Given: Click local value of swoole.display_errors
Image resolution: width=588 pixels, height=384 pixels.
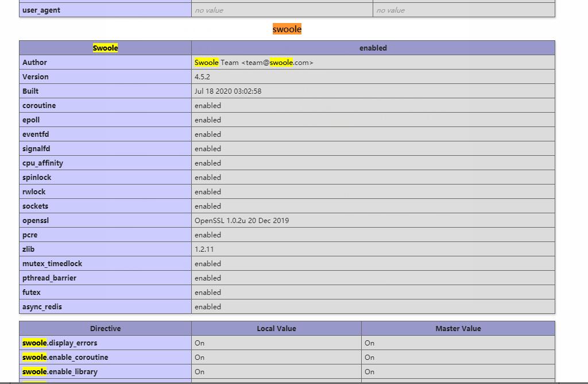Looking at the screenshot, I should [x=199, y=343].
